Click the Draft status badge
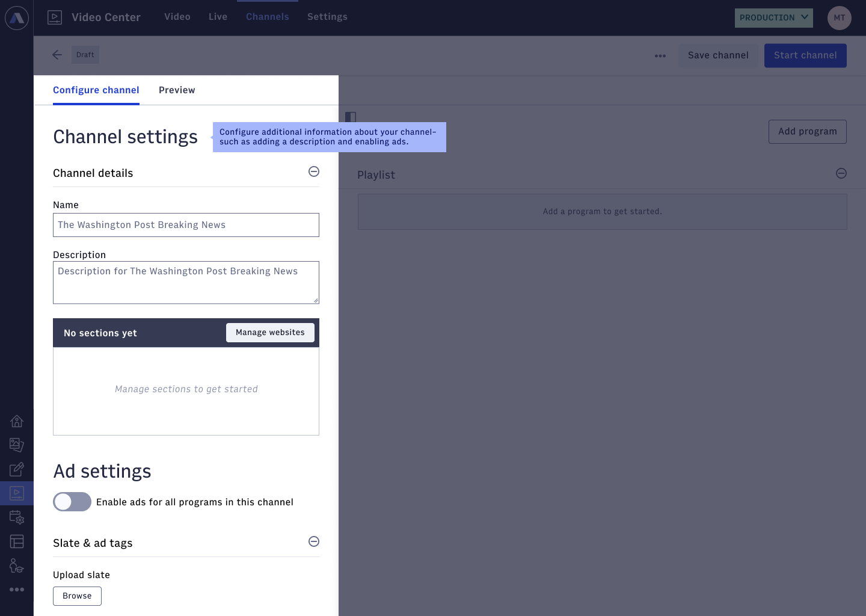866x616 pixels. (x=85, y=55)
